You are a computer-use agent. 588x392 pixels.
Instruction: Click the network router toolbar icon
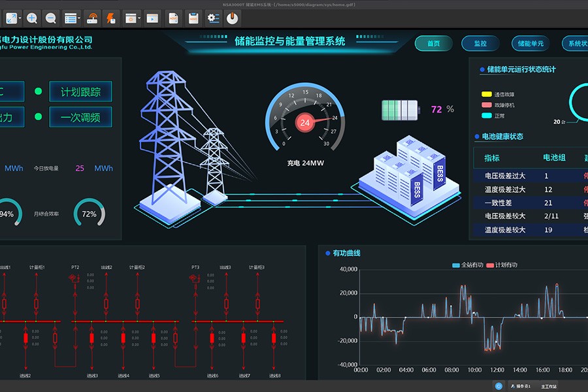tap(92, 18)
